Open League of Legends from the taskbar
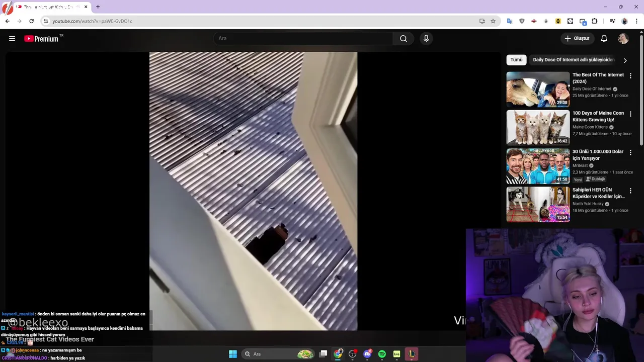 (x=412, y=354)
